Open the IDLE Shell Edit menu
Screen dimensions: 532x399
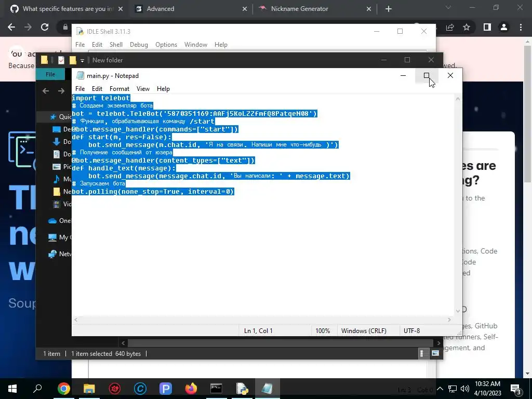pyautogui.click(x=97, y=45)
